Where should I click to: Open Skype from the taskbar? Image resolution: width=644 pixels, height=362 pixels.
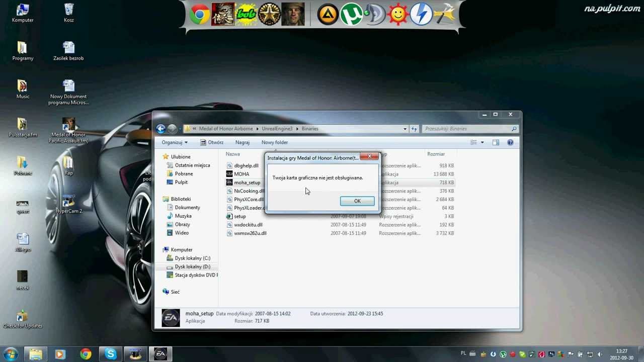click(x=110, y=354)
